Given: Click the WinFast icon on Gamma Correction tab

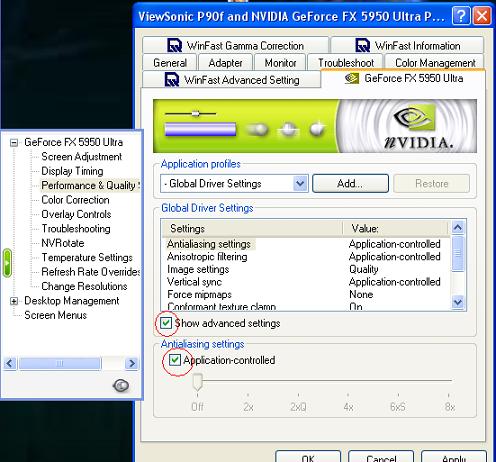Looking at the screenshot, I should point(174,45).
